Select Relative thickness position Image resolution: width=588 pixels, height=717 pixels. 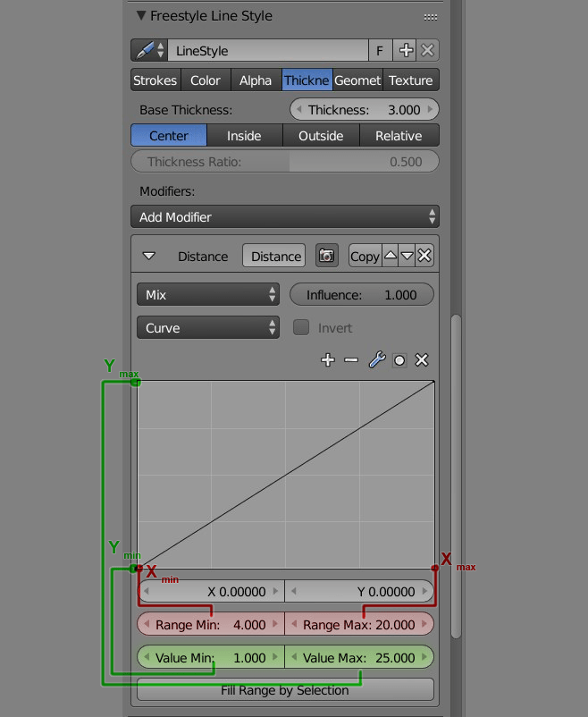[399, 135]
